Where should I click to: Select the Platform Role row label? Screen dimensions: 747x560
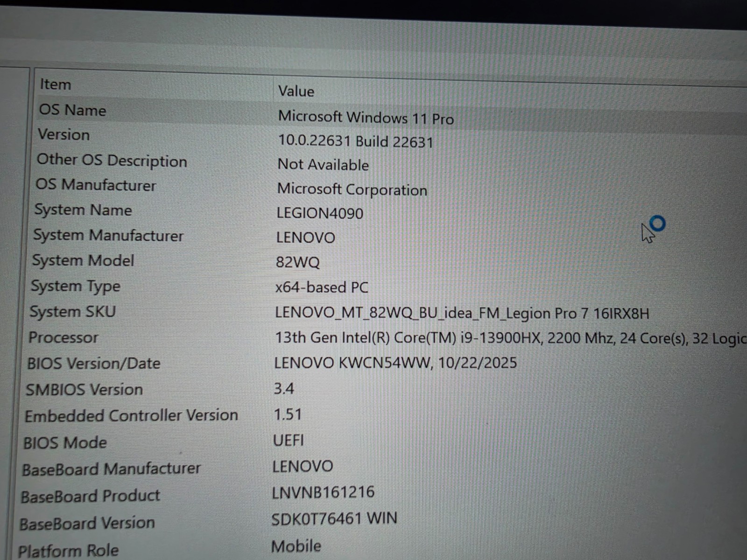tap(68, 551)
